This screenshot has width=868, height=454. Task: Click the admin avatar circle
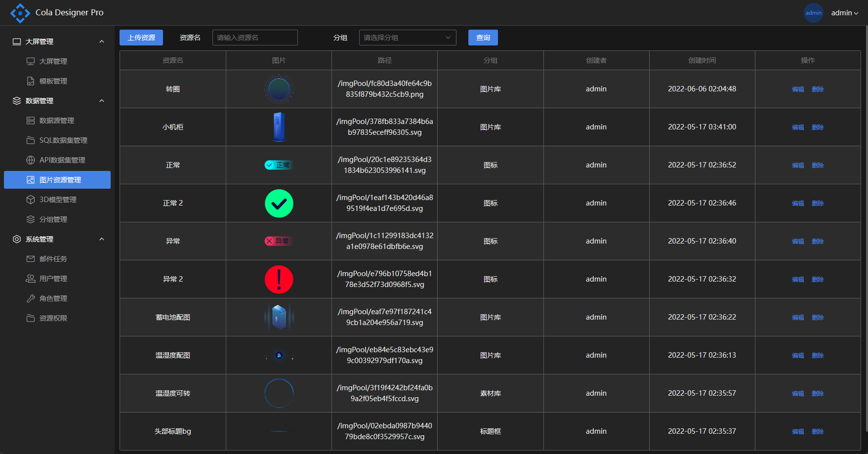pos(813,13)
